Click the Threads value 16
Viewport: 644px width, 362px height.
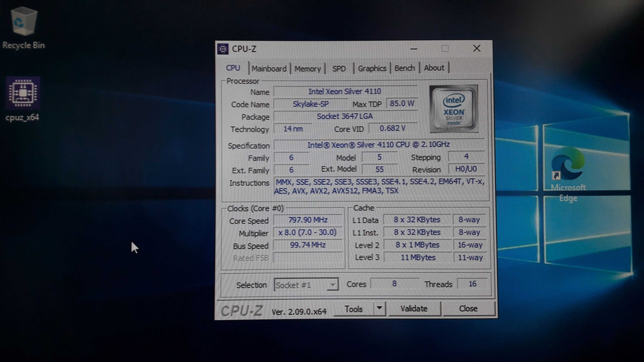[472, 284]
